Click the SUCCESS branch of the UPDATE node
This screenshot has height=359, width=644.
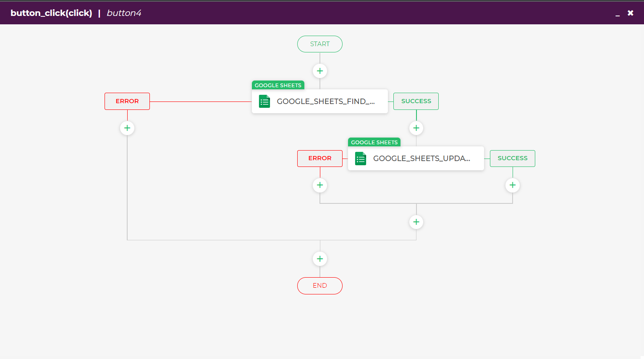click(512, 158)
